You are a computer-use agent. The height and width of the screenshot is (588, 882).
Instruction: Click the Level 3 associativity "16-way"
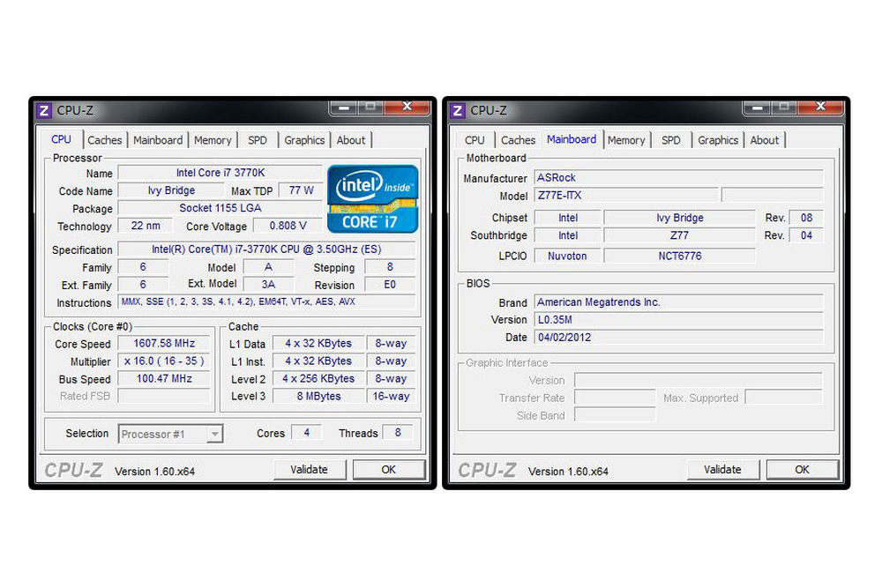[x=391, y=397]
